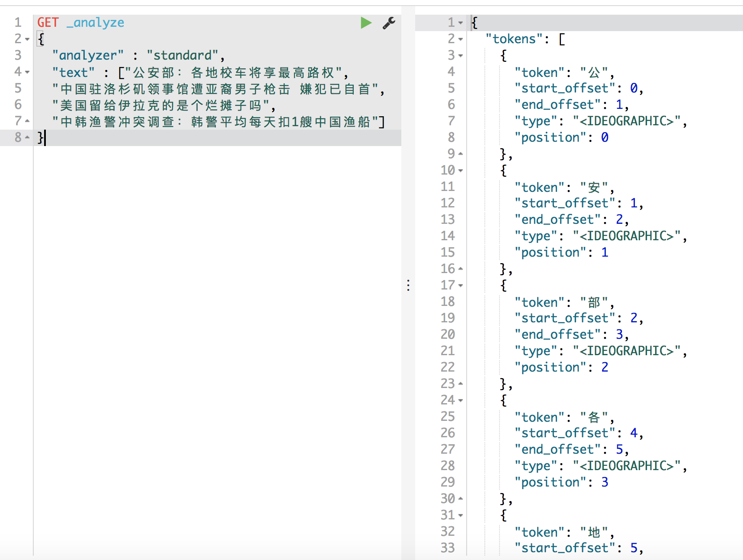Fold the token object starting at line 24
743x560 pixels.
tap(461, 401)
